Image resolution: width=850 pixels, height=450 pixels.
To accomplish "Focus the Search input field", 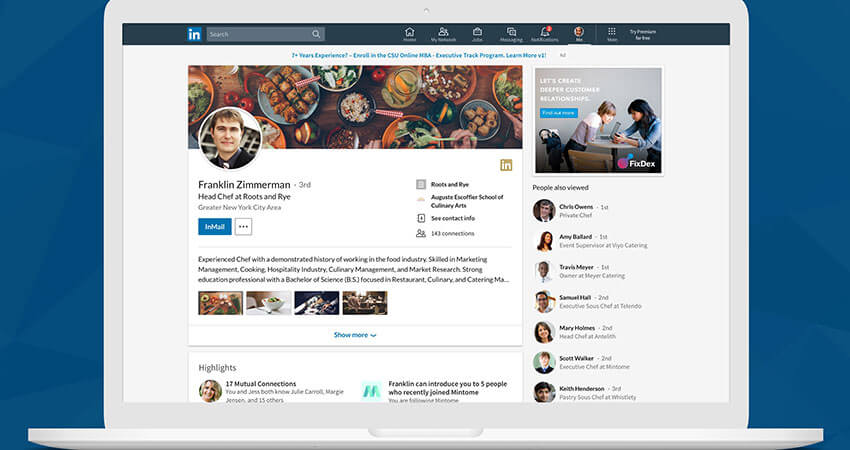I will pyautogui.click(x=266, y=34).
